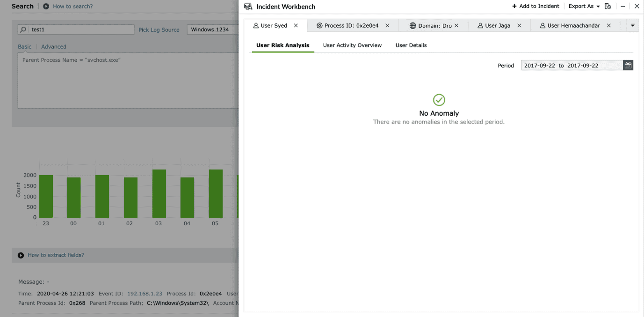644x317 pixels.
Task: Open the User Details tab
Action: pyautogui.click(x=411, y=45)
